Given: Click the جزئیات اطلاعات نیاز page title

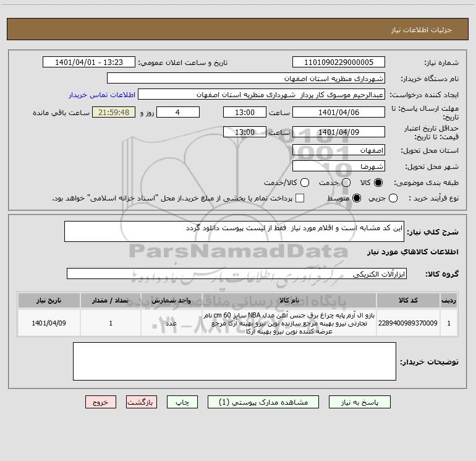Looking at the screenshot, I should click(x=422, y=30).
